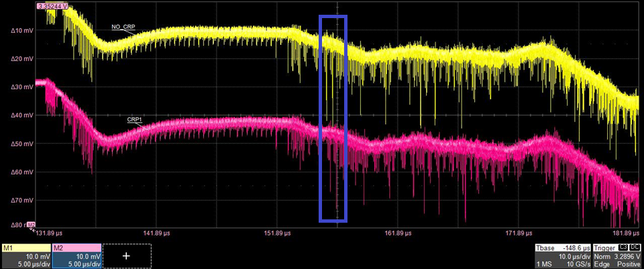Viewport: 644px width, 269px height.
Task: Click the CRP1 trace label
Action: click(x=136, y=119)
